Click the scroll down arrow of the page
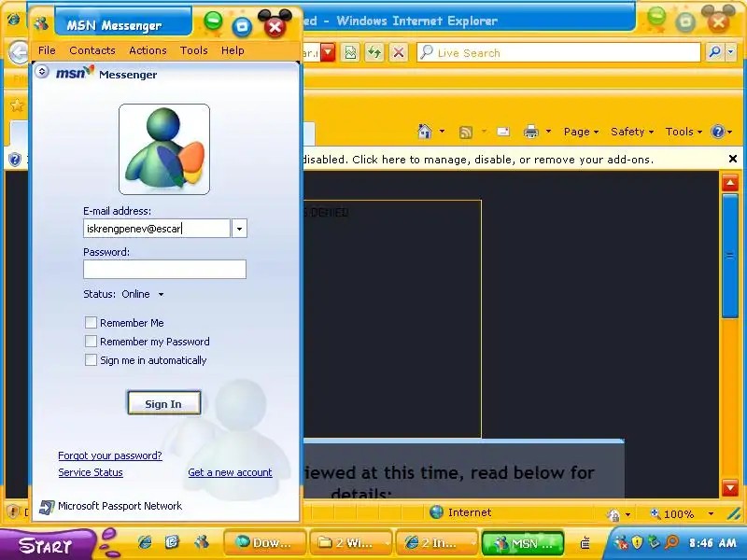 pyautogui.click(x=730, y=487)
